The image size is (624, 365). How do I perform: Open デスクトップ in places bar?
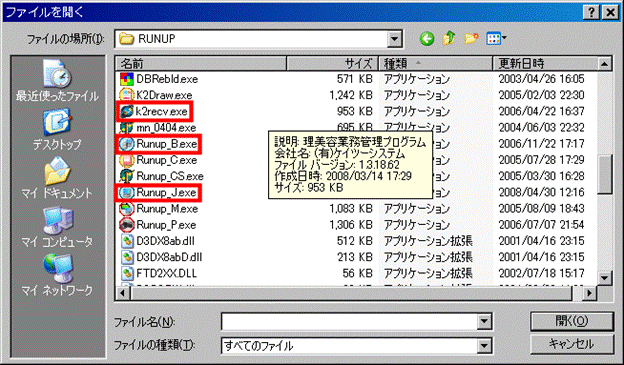57,130
